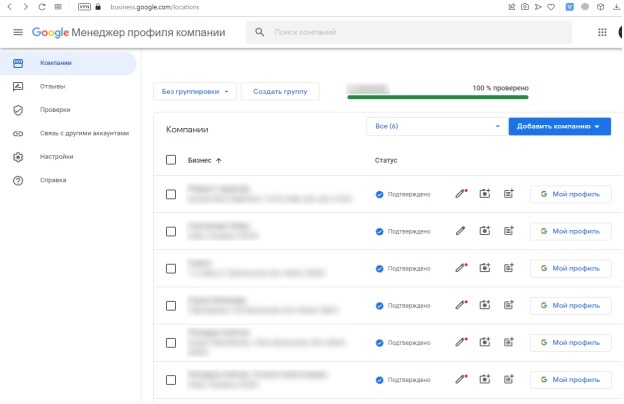Image resolution: width=624 pixels, height=404 pixels.
Task: Click the Создать группу button
Action: click(280, 92)
